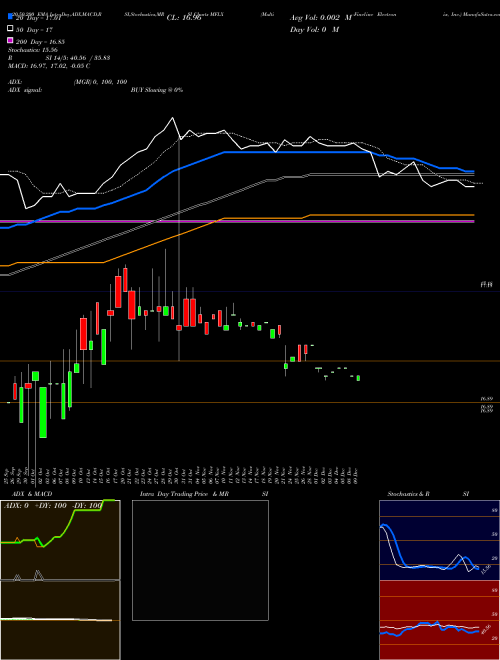Click the 'ADX & MACD' panel title

pyautogui.click(x=32, y=494)
